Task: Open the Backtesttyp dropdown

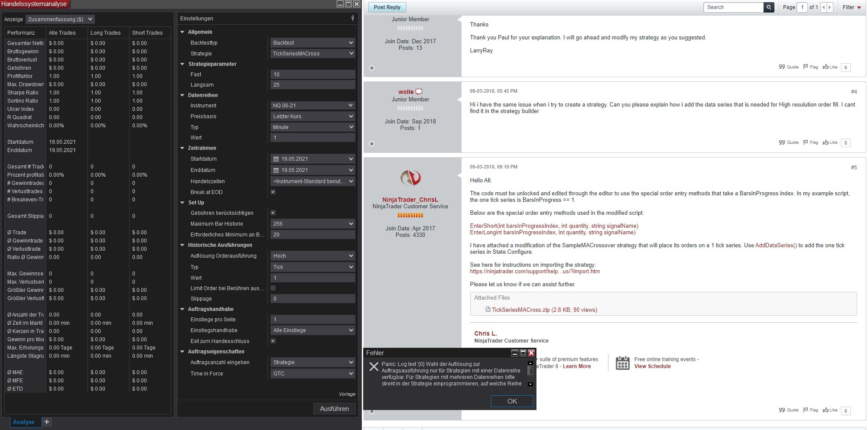Action: [x=313, y=43]
